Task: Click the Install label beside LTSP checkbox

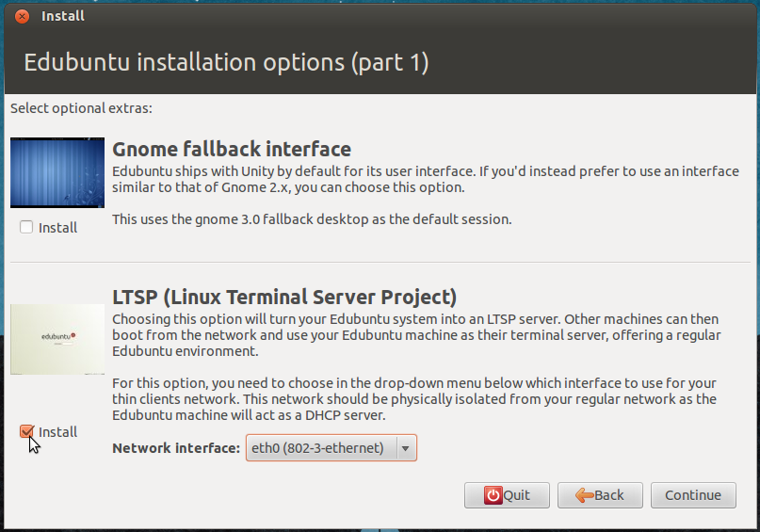Action: coord(58,432)
